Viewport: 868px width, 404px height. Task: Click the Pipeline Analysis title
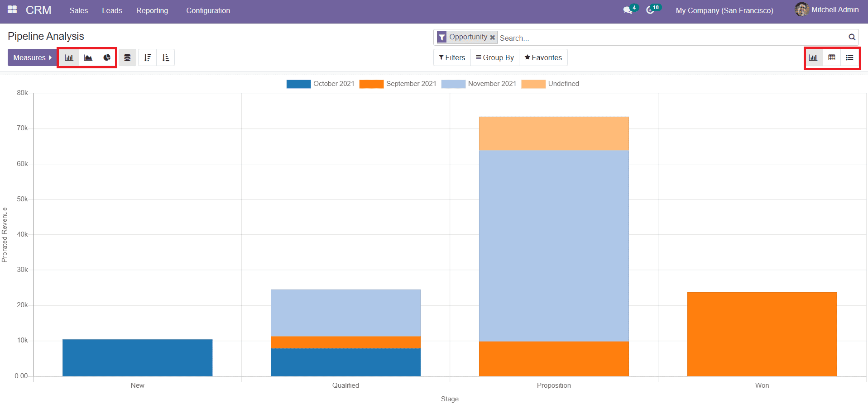point(46,36)
